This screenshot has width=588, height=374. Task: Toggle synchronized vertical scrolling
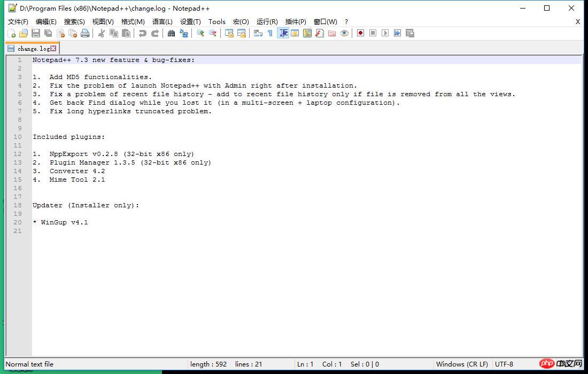(229, 33)
